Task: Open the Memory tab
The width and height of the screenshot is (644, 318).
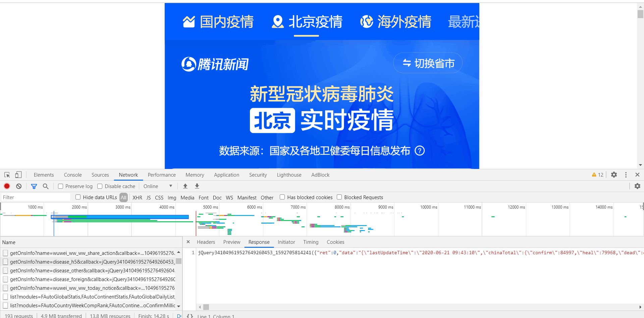Action: click(195, 175)
